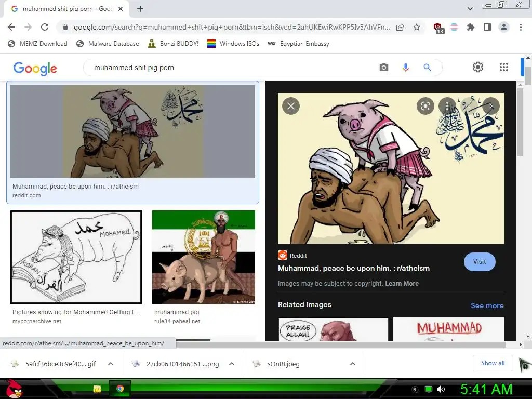This screenshot has width=532, height=399.
Task: Open the Google apps grid
Action: pyautogui.click(x=504, y=67)
